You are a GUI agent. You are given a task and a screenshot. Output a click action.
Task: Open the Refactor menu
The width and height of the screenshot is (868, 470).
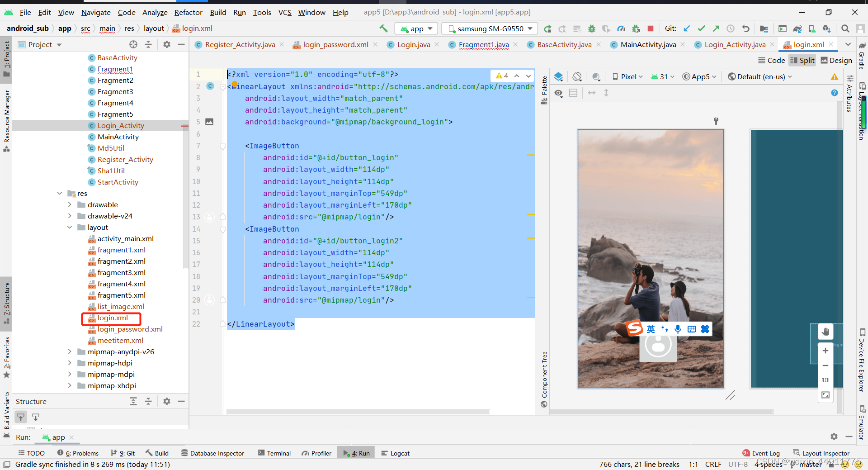(188, 12)
